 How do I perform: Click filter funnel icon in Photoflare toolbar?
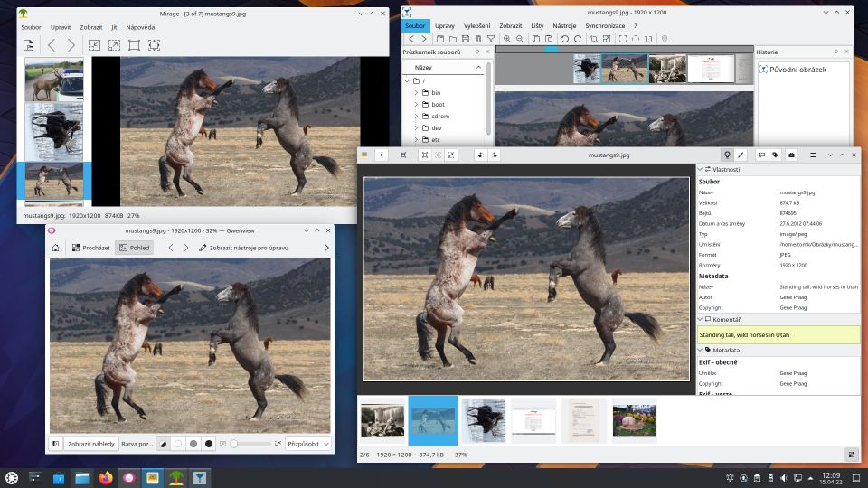[491, 39]
